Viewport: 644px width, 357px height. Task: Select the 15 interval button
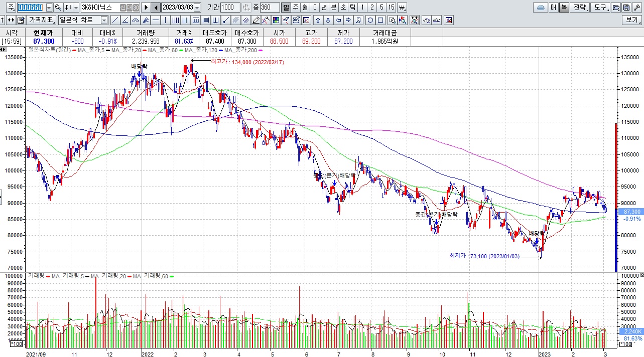point(391,8)
